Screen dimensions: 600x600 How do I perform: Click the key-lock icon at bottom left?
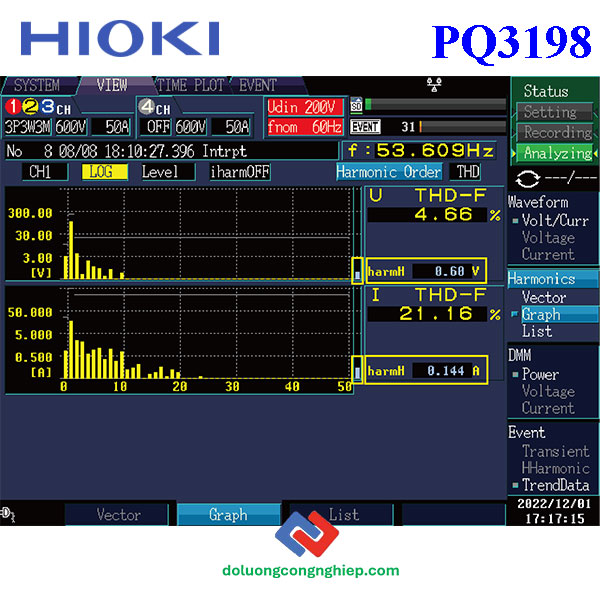[x=9, y=513]
